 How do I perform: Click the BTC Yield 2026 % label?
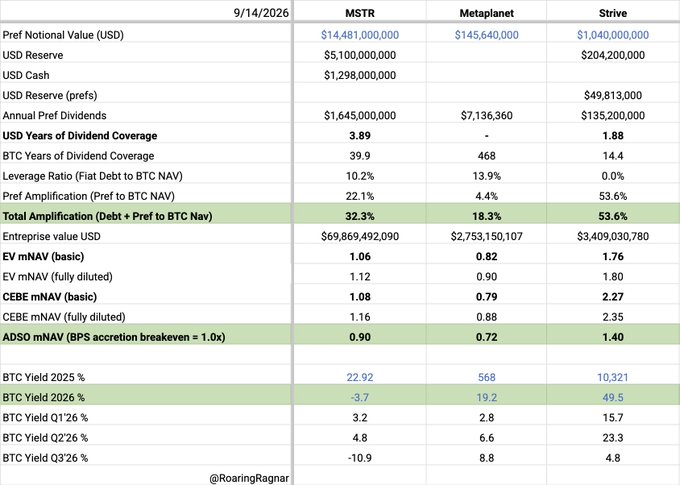(43, 397)
